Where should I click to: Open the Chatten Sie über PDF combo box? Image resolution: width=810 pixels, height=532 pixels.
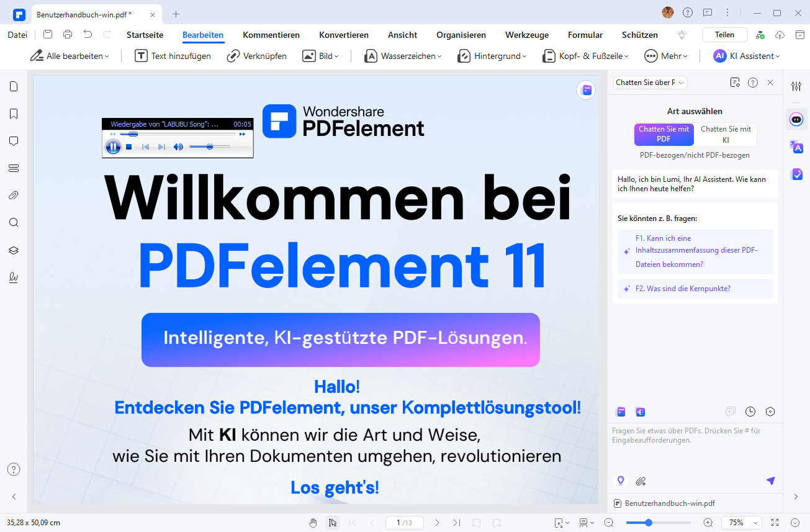coord(650,83)
